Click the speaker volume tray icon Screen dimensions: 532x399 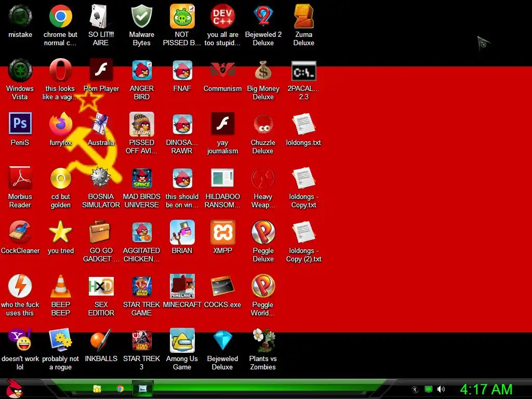point(441,389)
